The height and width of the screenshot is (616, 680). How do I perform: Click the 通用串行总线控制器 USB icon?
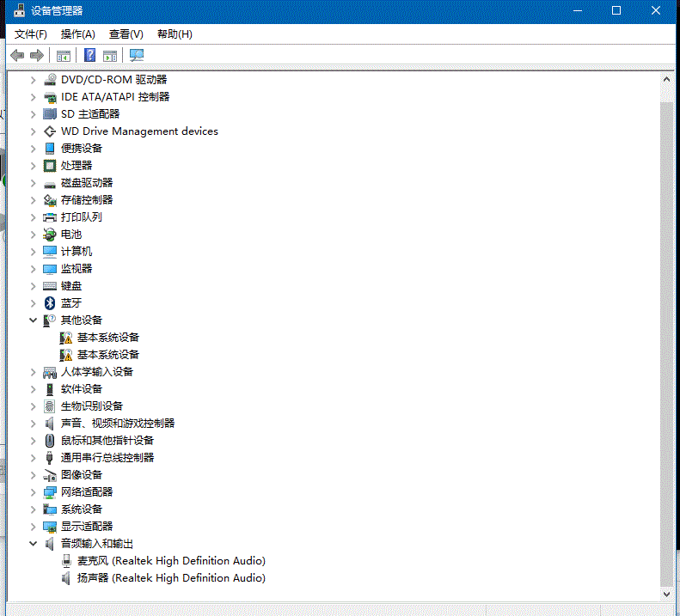pyautogui.click(x=50, y=458)
